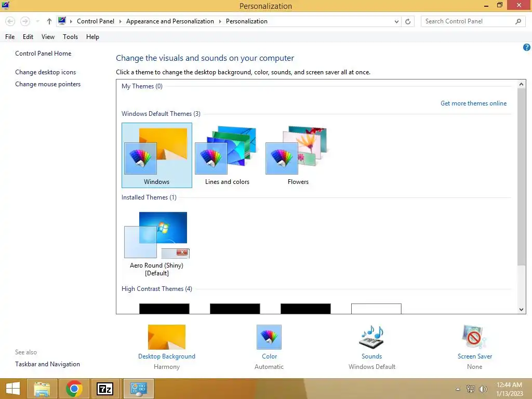This screenshot has height=399, width=532.
Task: Open Sounds settings icon
Action: (371, 337)
